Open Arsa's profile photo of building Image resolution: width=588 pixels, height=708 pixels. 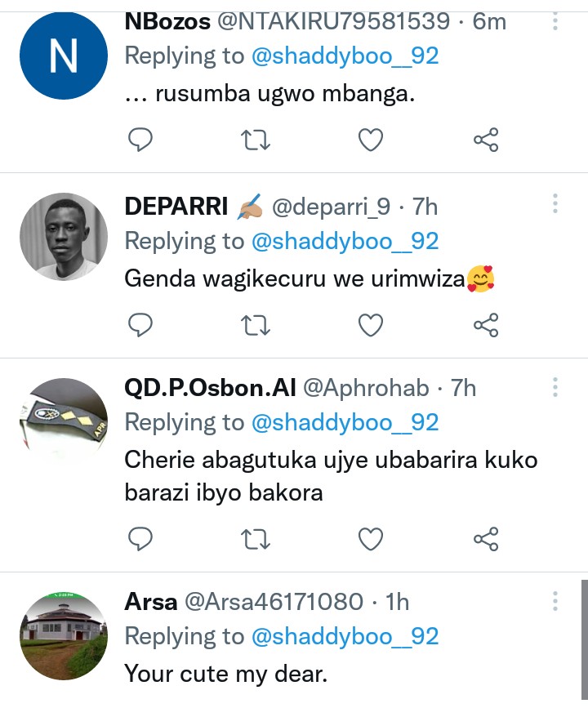pos(64,635)
